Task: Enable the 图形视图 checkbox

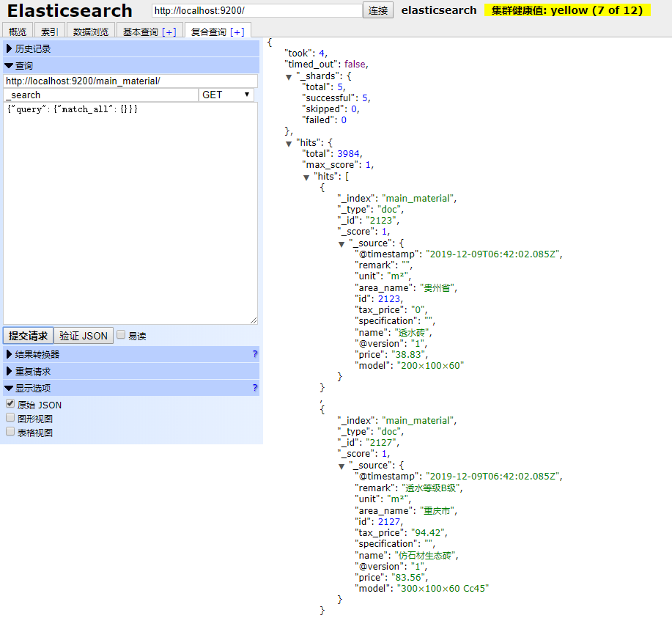Action: click(x=10, y=417)
